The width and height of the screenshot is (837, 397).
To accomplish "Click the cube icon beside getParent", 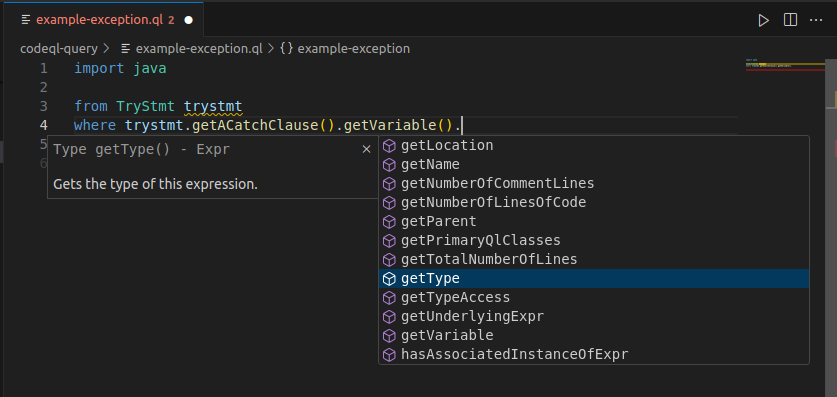I will coord(390,221).
